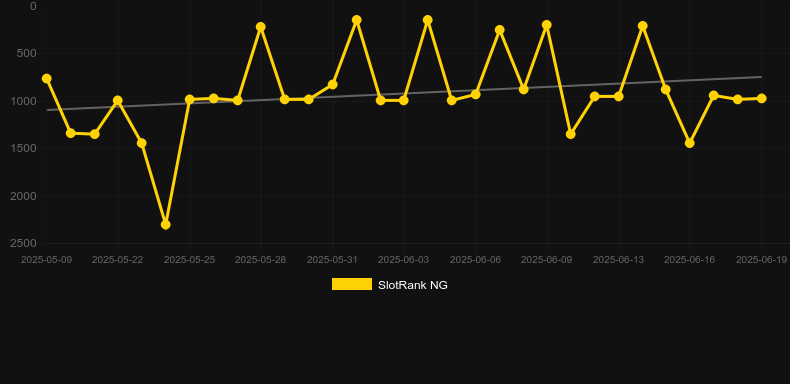Click the 2500 y-axis label
The height and width of the screenshot is (384, 790).
coord(24,243)
